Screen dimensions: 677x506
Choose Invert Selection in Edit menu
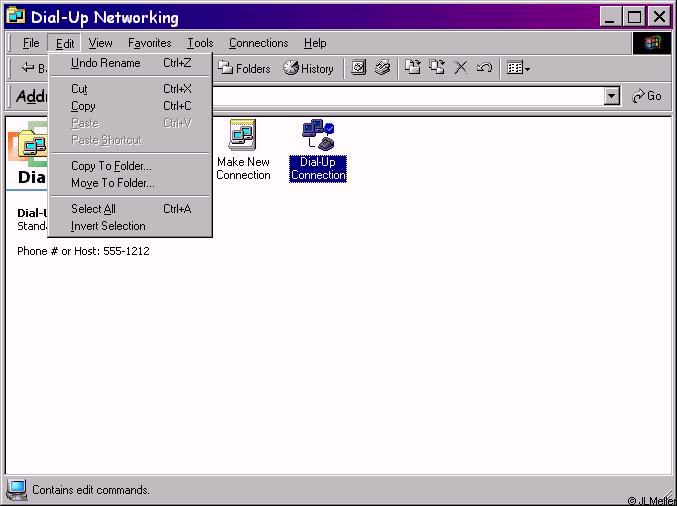click(x=130, y=226)
